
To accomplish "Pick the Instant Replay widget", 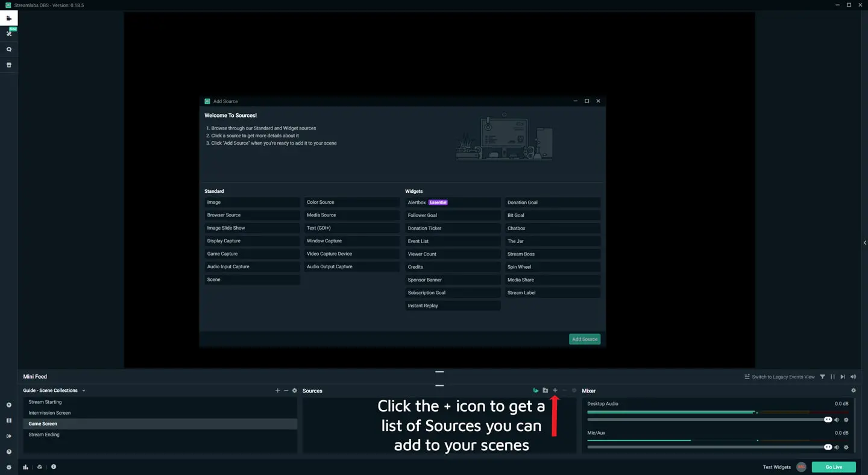I will coord(453,306).
